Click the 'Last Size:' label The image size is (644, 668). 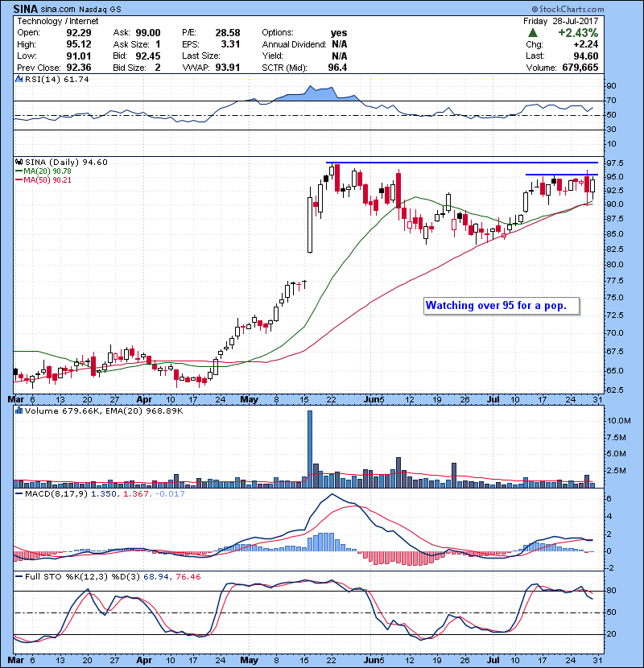(x=200, y=56)
